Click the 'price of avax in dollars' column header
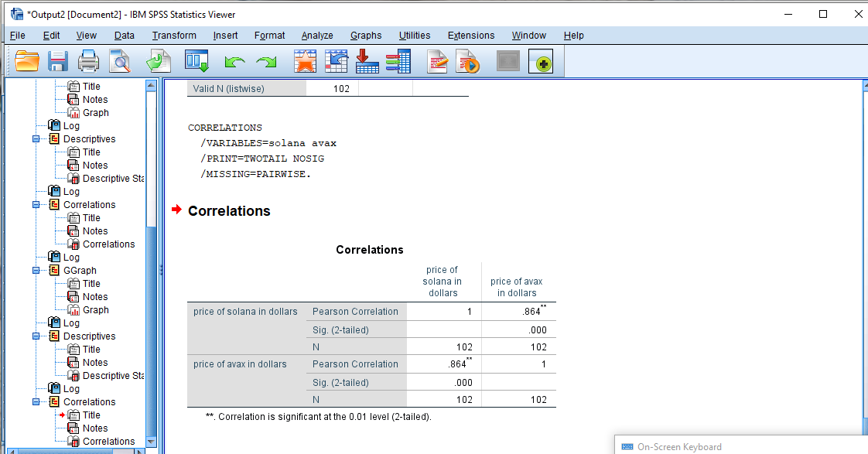Image resolution: width=868 pixels, height=454 pixels. tap(517, 288)
